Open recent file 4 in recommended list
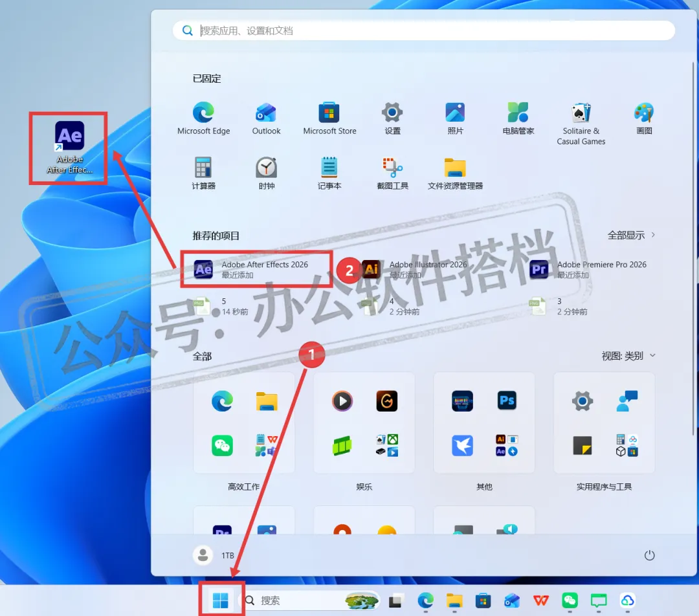This screenshot has width=699, height=616. 390,306
